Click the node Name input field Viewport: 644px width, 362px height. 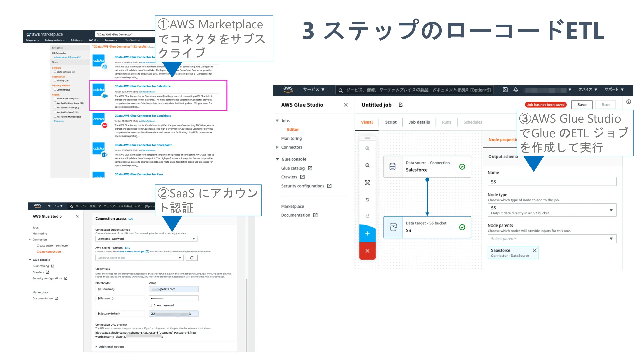552,182
